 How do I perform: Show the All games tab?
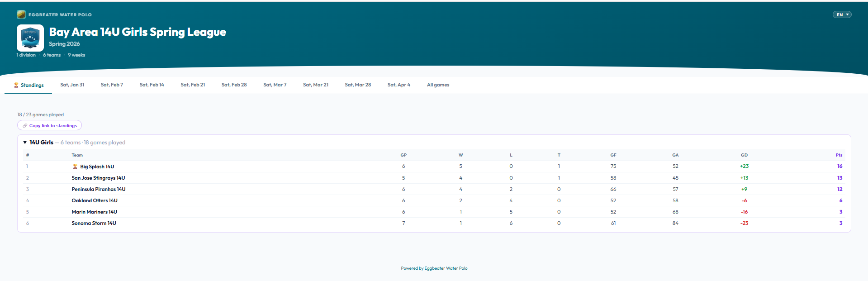coord(438,85)
